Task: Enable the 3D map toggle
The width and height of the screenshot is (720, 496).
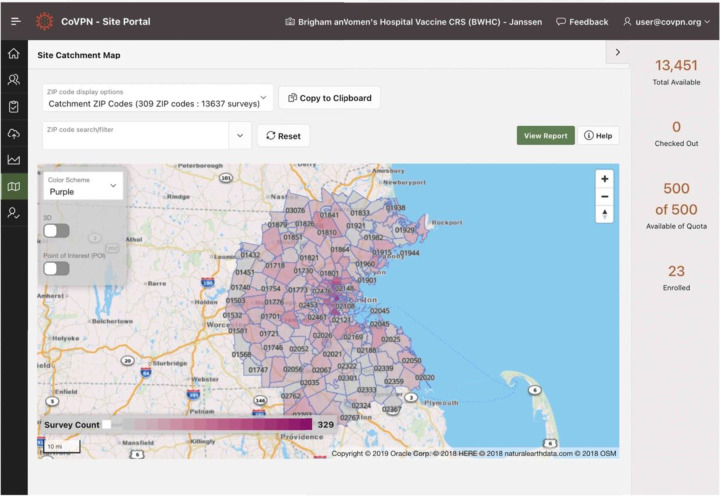Action: click(x=56, y=231)
